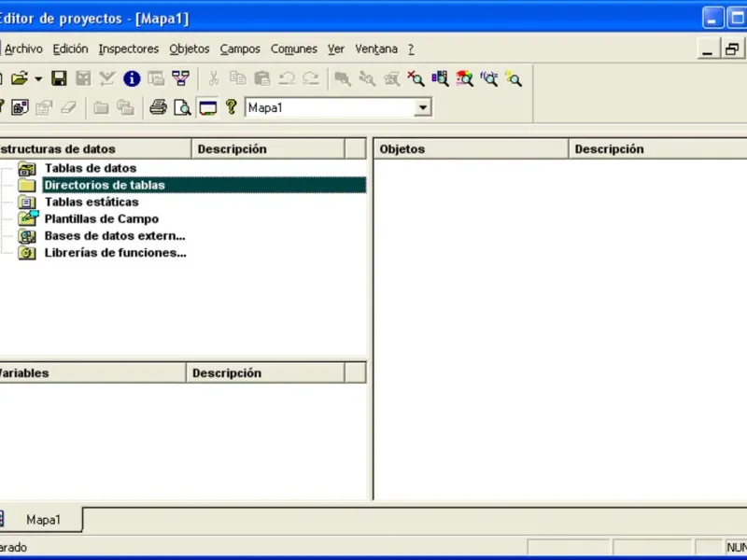Click the f(x) function search icon
The width and height of the screenshot is (747, 560).
[x=488, y=78]
